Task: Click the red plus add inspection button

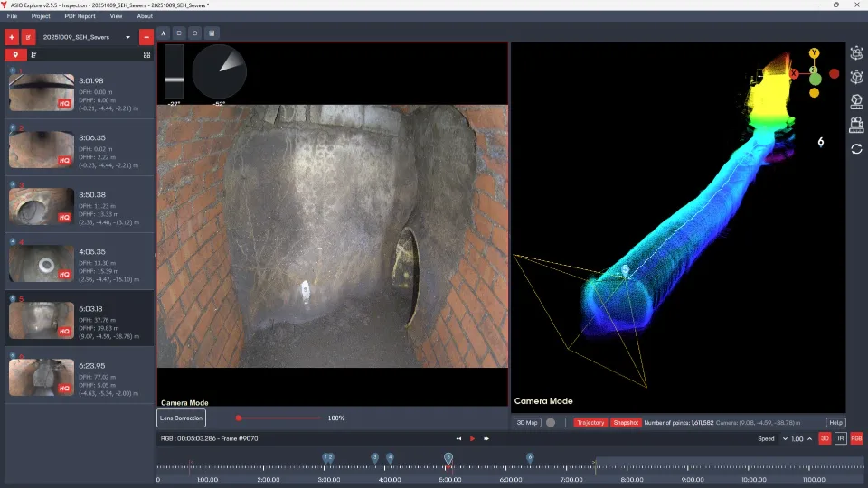Action: 11,37
